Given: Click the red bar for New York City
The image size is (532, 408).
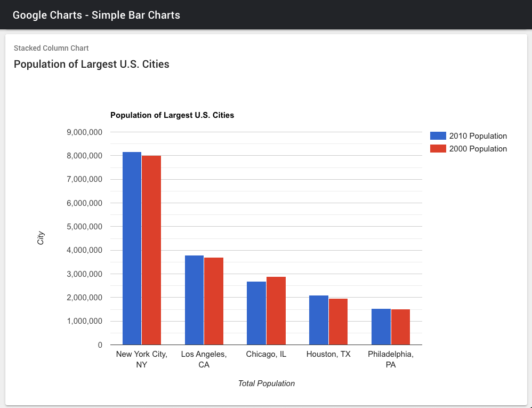Looking at the screenshot, I should [x=151, y=250].
